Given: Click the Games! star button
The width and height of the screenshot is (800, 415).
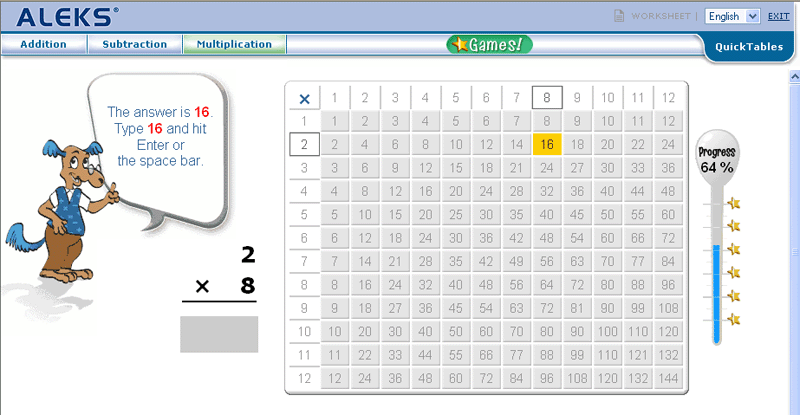Looking at the screenshot, I should coord(489,44).
